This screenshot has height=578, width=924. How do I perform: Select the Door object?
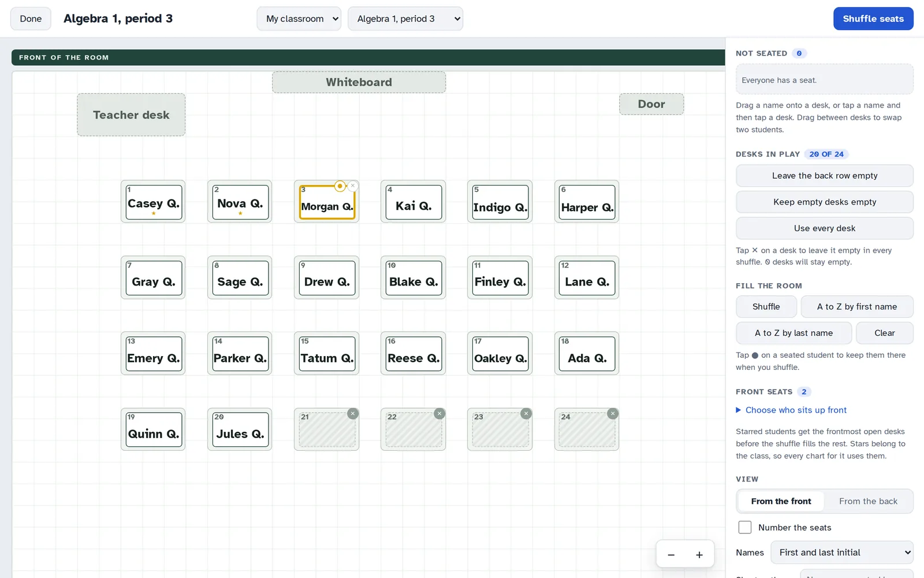point(651,104)
